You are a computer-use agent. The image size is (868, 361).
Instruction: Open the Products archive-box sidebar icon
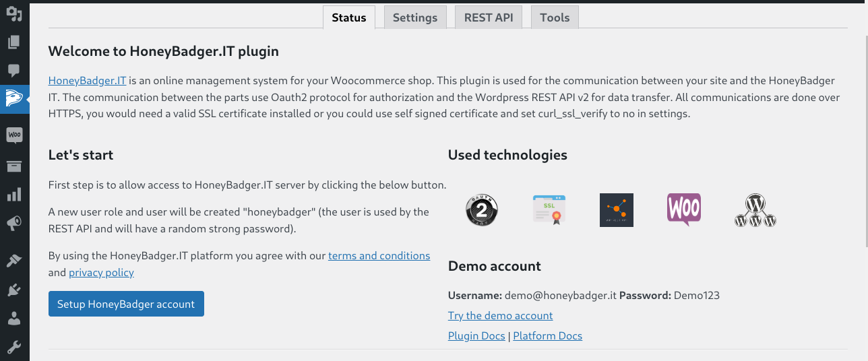(14, 166)
